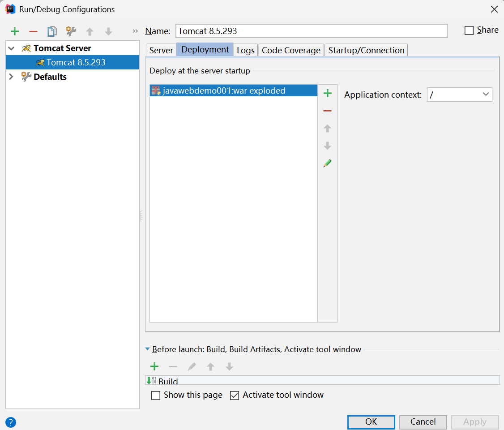Show more left toolbar actions chevron
Screen dimensions: 504x430
click(135, 31)
